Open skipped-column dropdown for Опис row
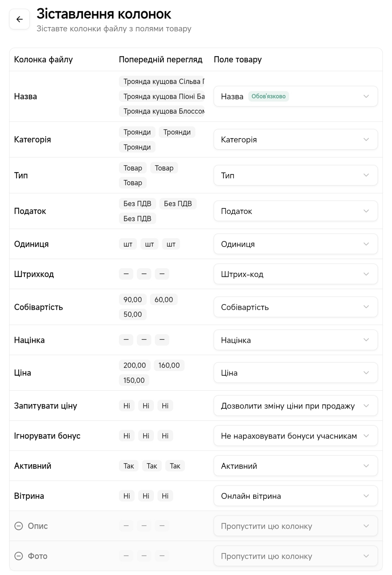Viewport: 392px width, 575px height. pos(295,526)
